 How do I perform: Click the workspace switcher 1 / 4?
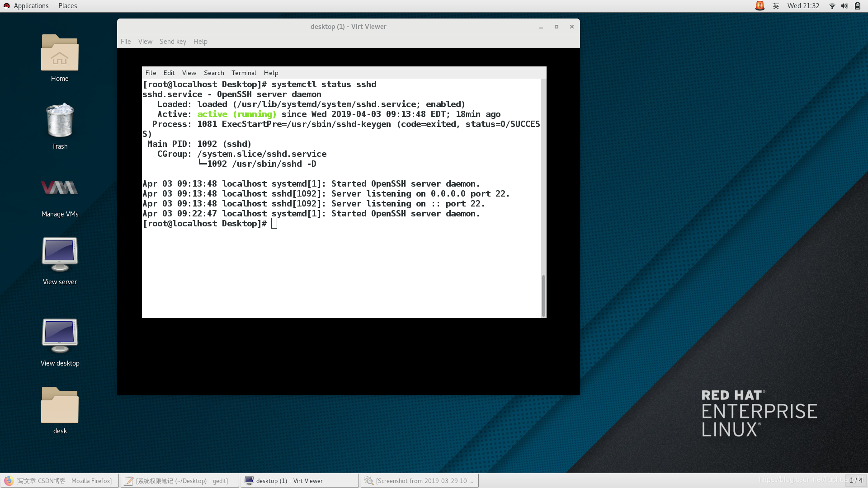click(x=856, y=480)
